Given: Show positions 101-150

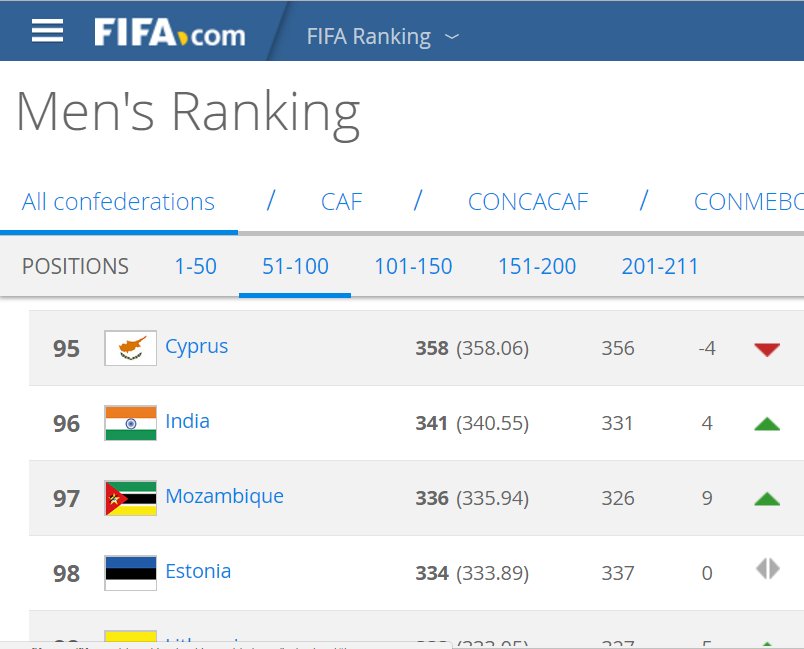Looking at the screenshot, I should pos(413,266).
